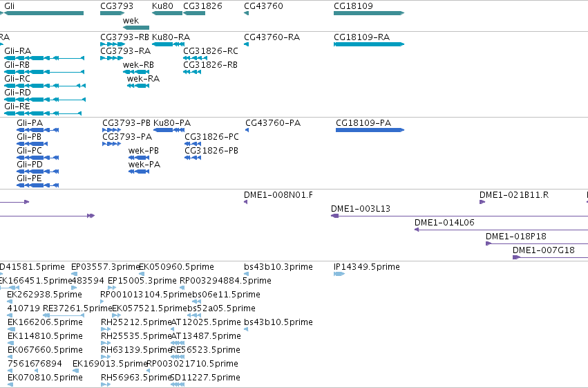Select BAC end DME1-021B11.R
This screenshot has height=388, width=588.
pyautogui.click(x=514, y=195)
